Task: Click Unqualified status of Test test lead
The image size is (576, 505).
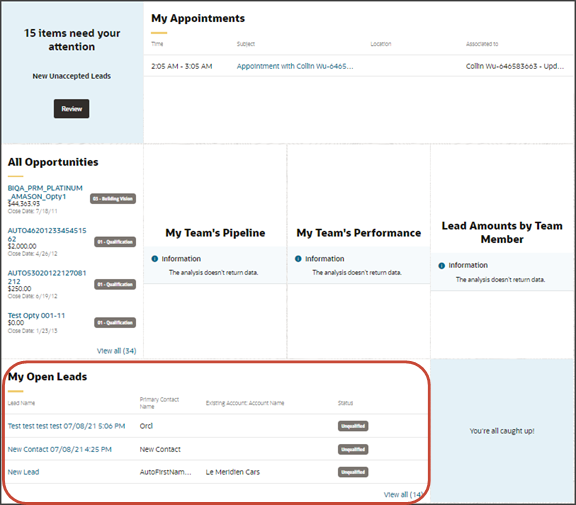Action: click(x=353, y=426)
